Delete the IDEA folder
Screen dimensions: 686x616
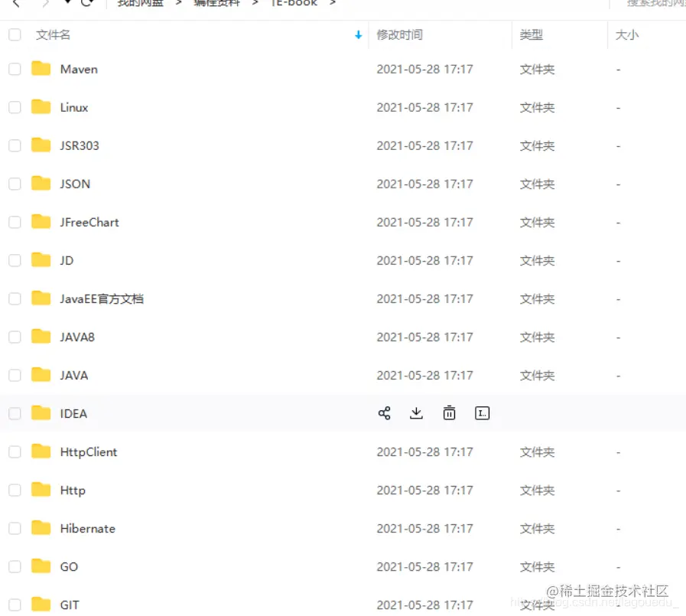pyautogui.click(x=449, y=412)
